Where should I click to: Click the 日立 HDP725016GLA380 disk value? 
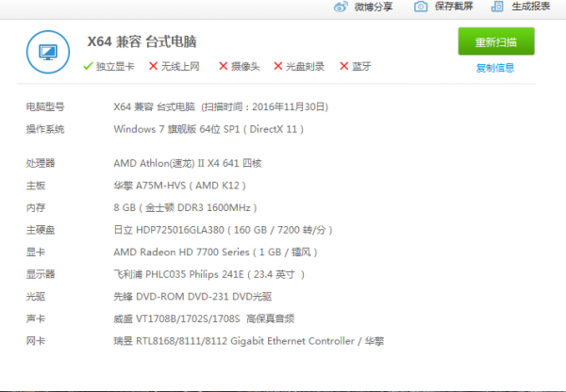pyautogui.click(x=223, y=230)
